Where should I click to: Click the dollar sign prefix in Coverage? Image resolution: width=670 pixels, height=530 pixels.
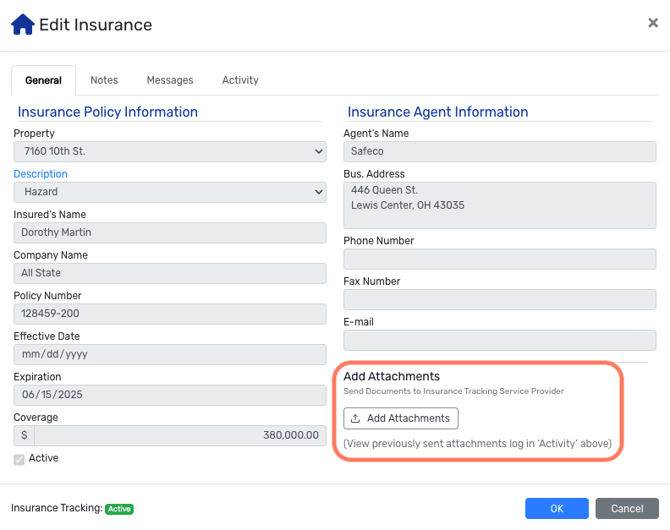click(24, 436)
